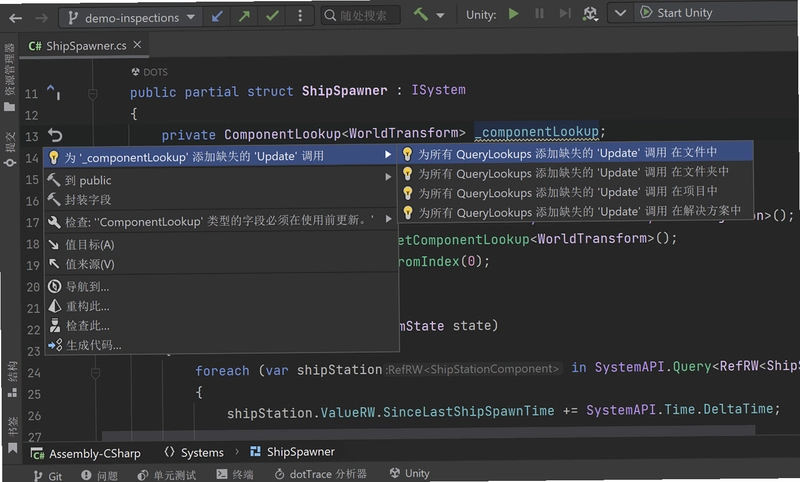
Task: Expand the build hammer dropdown arrow
Action: click(x=440, y=15)
